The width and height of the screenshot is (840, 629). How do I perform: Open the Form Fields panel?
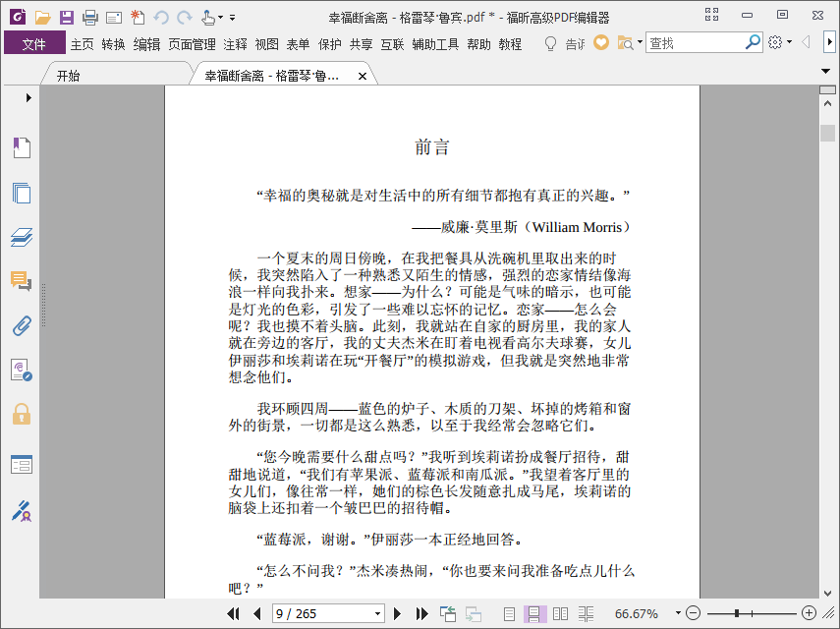(22, 465)
